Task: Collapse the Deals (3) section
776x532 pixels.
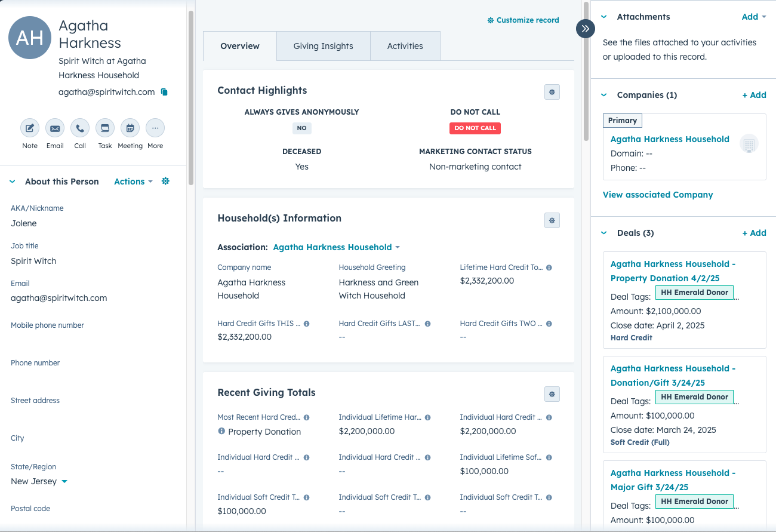Action: tap(604, 233)
